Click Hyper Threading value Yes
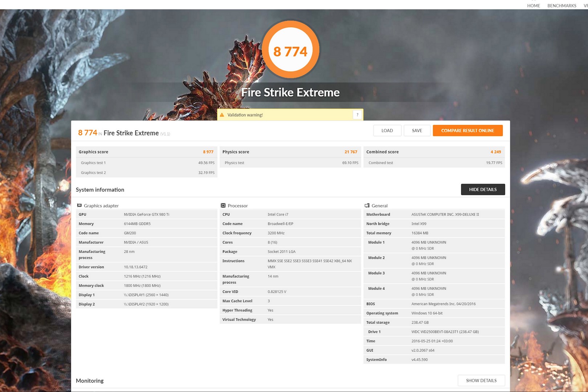 [270, 310]
